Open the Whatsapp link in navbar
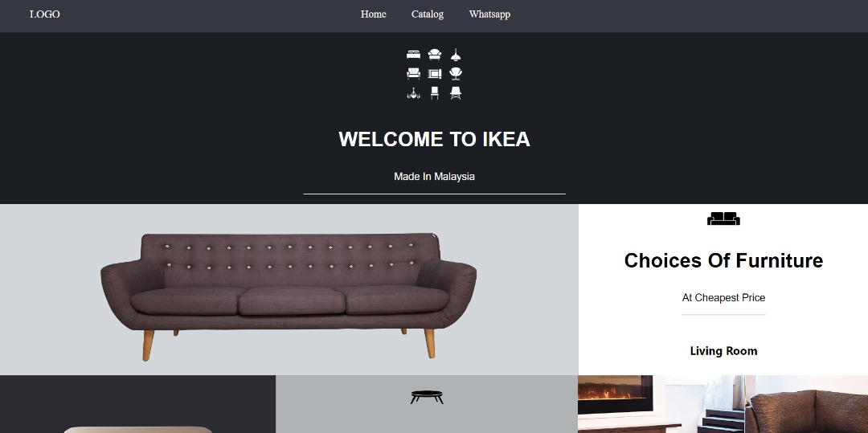 tap(489, 14)
